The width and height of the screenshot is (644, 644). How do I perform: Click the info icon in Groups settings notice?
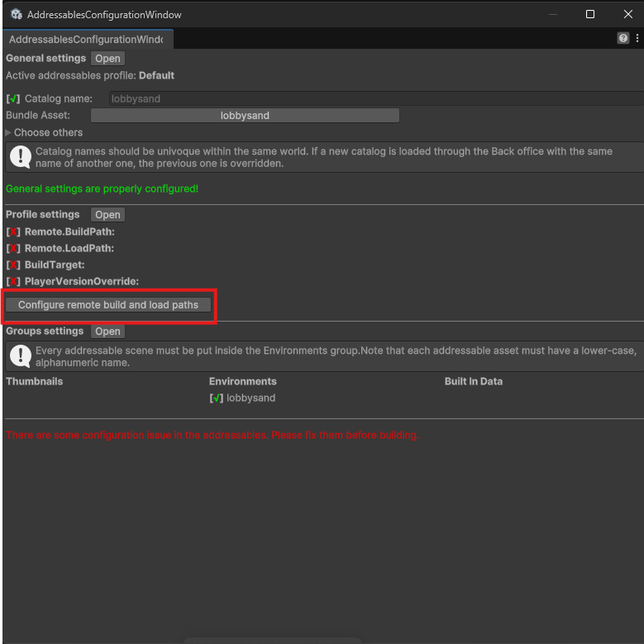[20, 356]
